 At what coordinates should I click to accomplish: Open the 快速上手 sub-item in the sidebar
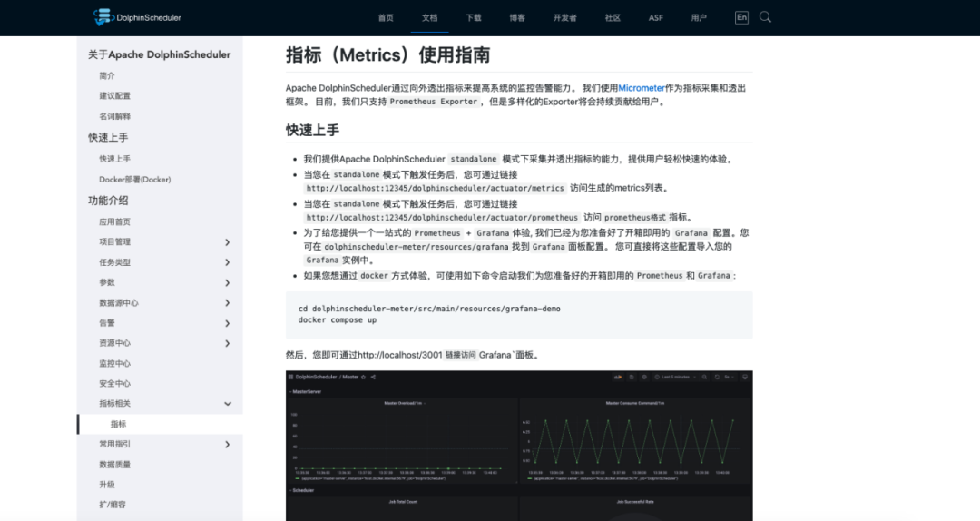click(114, 159)
